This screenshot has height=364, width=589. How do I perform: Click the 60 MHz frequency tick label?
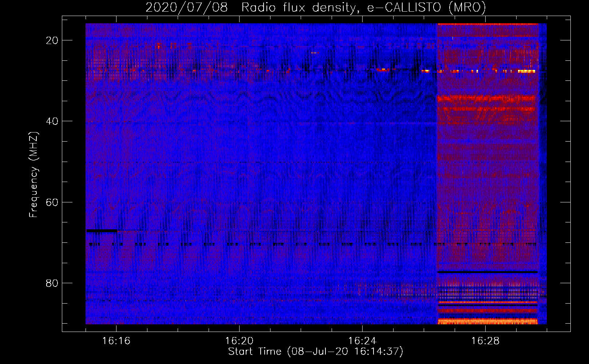tap(52, 202)
